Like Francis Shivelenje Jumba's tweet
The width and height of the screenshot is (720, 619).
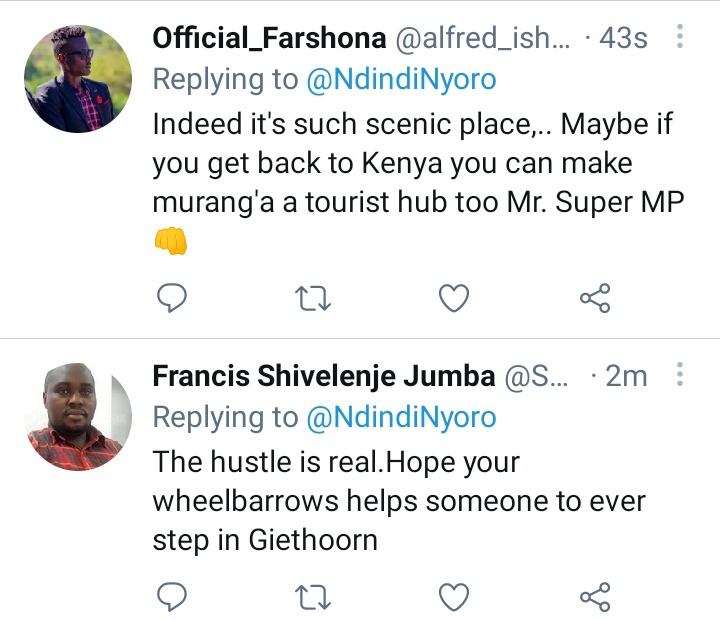click(454, 597)
